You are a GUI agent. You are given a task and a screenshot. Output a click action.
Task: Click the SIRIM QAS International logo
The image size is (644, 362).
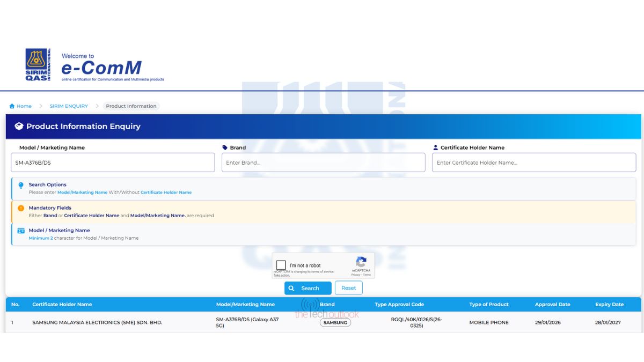(x=38, y=65)
